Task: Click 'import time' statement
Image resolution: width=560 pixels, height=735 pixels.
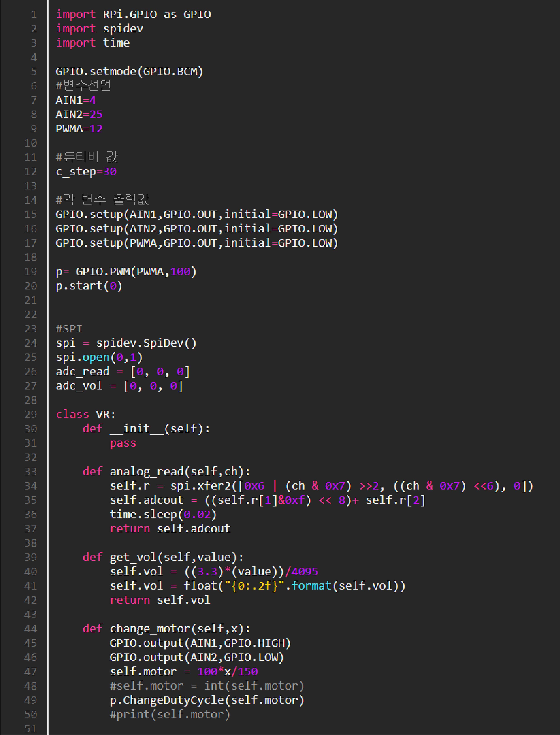Action: 93,43
